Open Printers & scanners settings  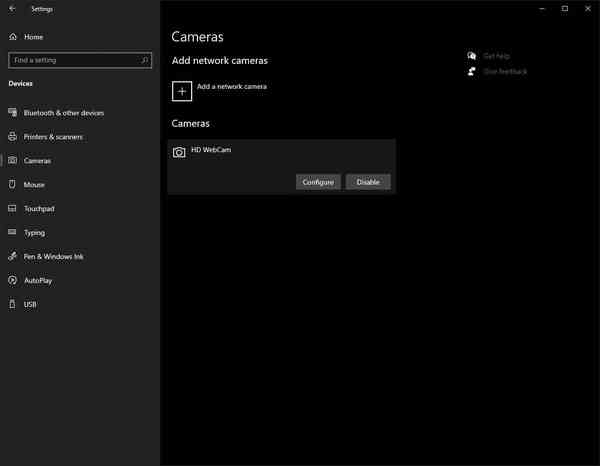(53, 137)
